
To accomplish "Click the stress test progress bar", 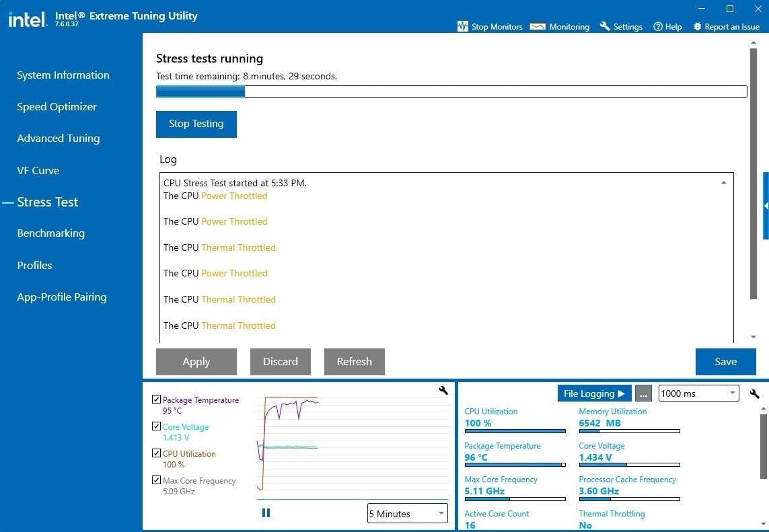I will click(451, 91).
